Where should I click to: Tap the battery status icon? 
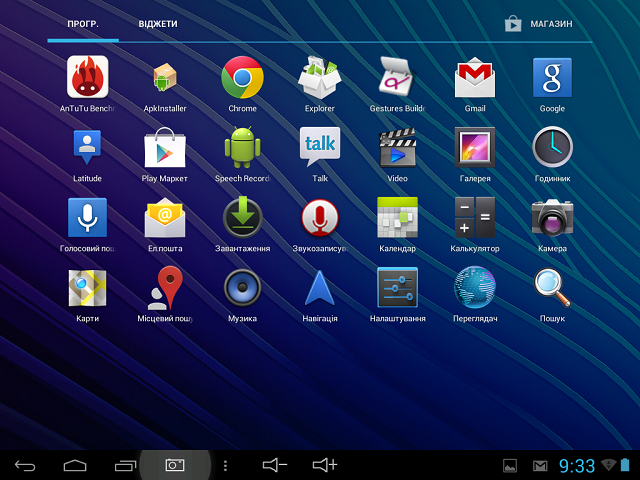(x=625, y=465)
